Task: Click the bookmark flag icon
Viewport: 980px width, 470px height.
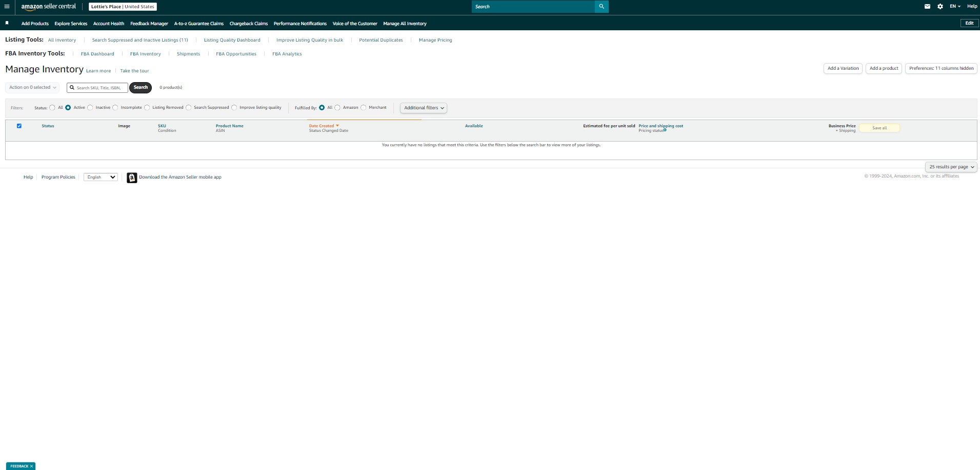Action: (x=7, y=23)
